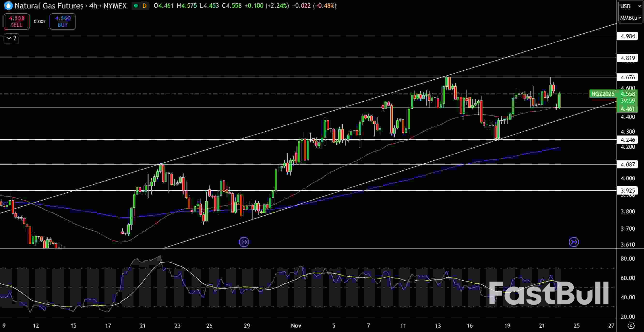
Task: Toggle SELL order side at 4.558
Action: click(16, 22)
